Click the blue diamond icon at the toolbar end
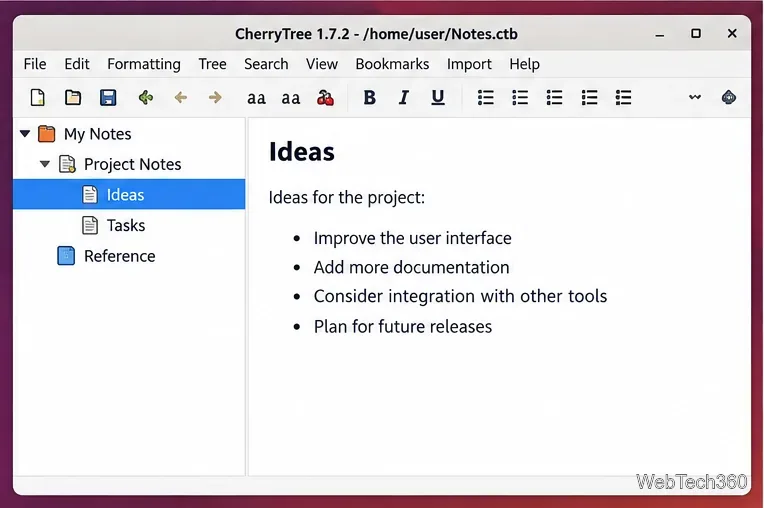This screenshot has height=508, width=764. pyautogui.click(x=728, y=97)
